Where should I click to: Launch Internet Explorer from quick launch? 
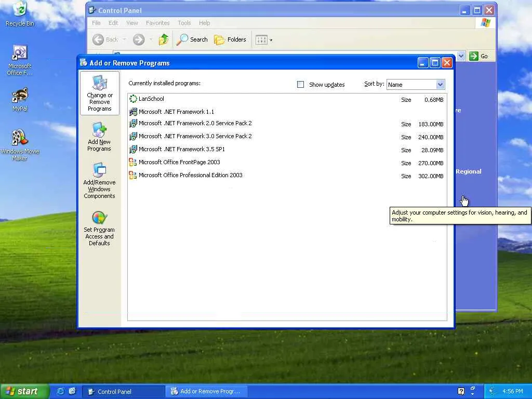[x=61, y=391]
